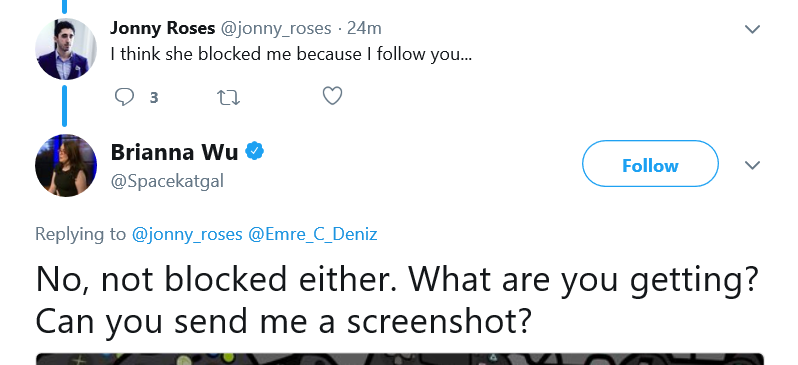Open the Jonny Roses display name
This screenshot has width=798, height=365.
tap(162, 28)
